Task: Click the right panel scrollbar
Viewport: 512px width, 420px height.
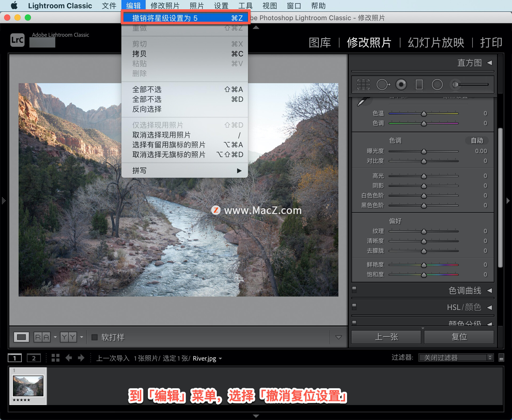Action: click(501, 198)
